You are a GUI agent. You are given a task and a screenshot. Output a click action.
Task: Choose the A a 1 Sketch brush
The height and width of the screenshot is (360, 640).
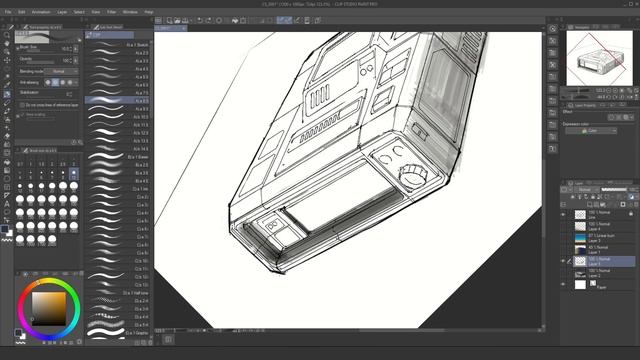coord(118,45)
